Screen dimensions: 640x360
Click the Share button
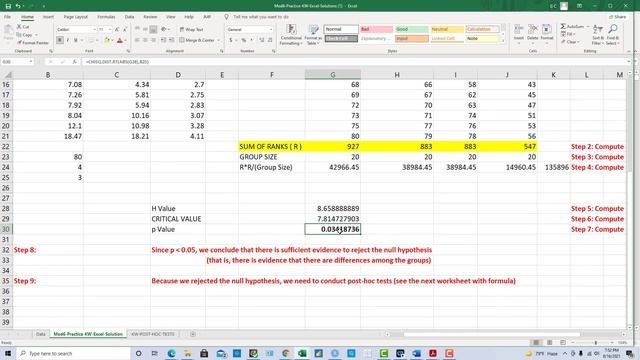click(x=618, y=17)
